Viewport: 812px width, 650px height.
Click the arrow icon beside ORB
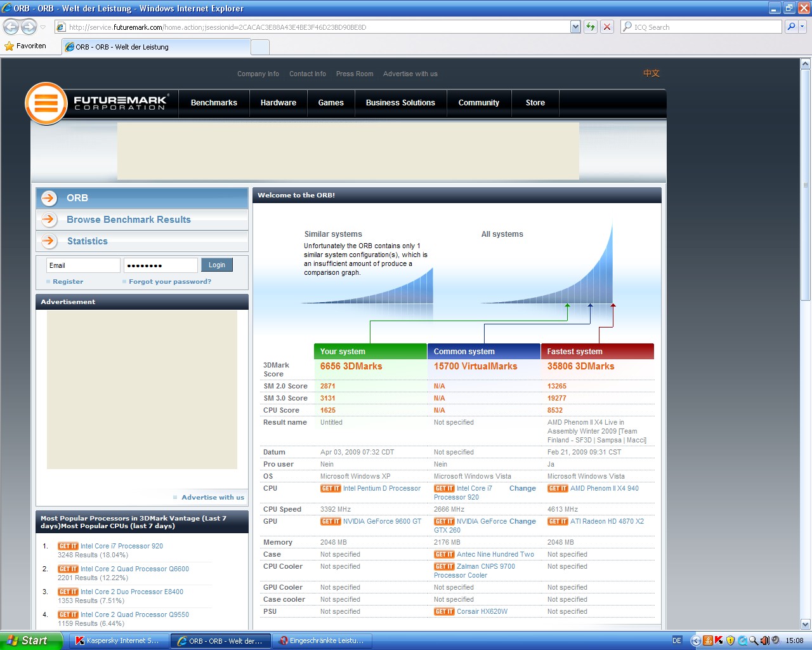pyautogui.click(x=49, y=198)
